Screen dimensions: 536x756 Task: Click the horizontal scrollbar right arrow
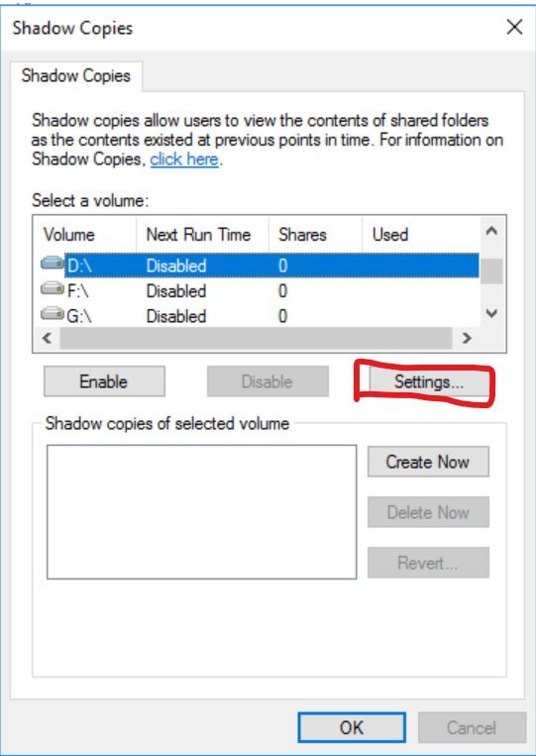pos(466,339)
